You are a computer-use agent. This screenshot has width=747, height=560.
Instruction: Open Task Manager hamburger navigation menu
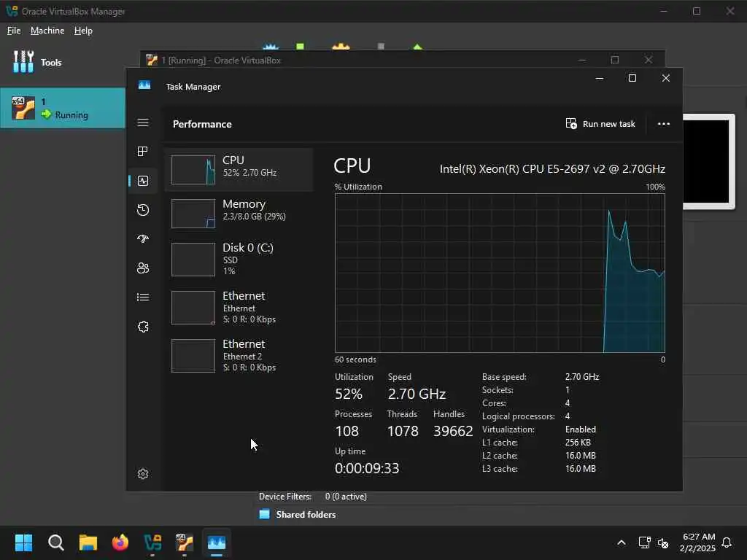(x=143, y=122)
